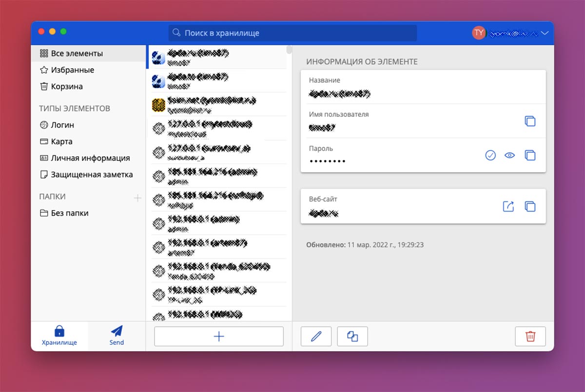The height and width of the screenshot is (392, 585).
Task: Copy the username with the copy icon
Action: pyautogui.click(x=530, y=121)
